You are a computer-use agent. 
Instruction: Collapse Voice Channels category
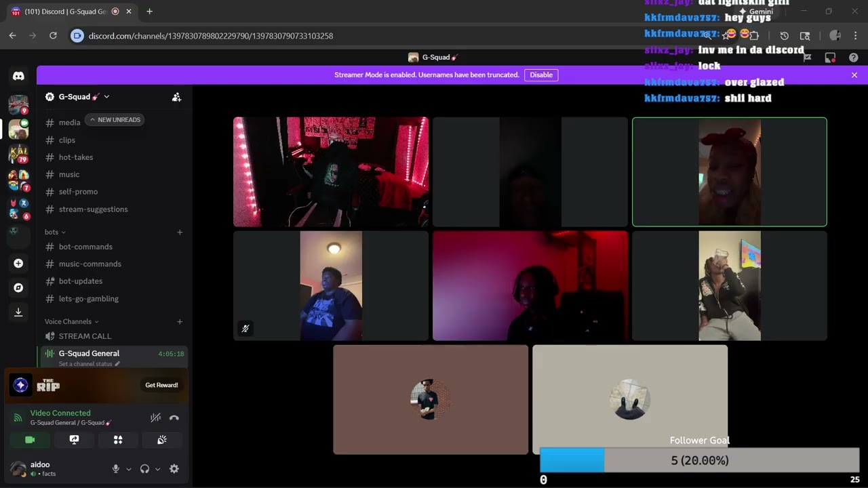coord(72,321)
